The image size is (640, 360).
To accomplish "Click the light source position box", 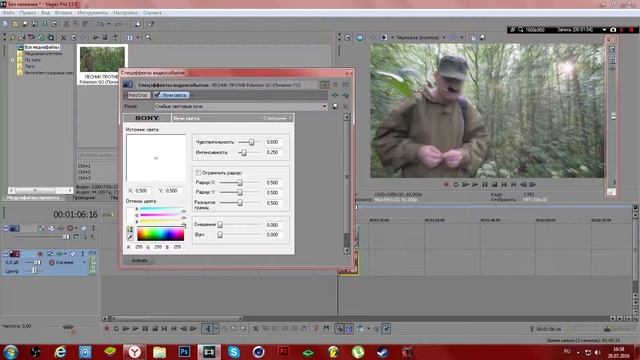I will (x=156, y=158).
